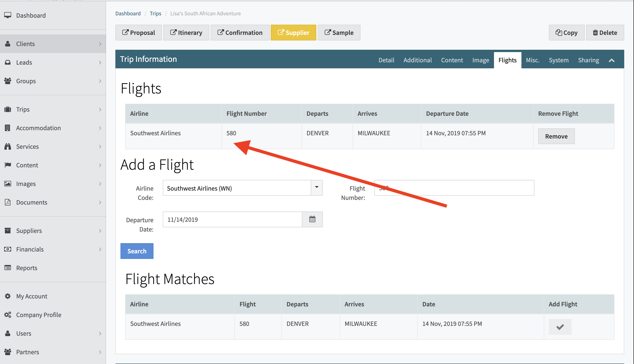Click the Trips suitcase icon
Image resolution: width=634 pixels, height=364 pixels.
tap(8, 109)
